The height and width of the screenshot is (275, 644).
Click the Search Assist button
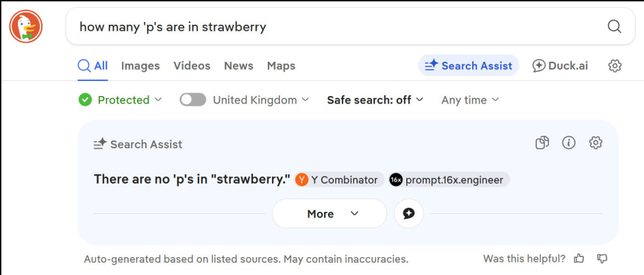pyautogui.click(x=469, y=66)
